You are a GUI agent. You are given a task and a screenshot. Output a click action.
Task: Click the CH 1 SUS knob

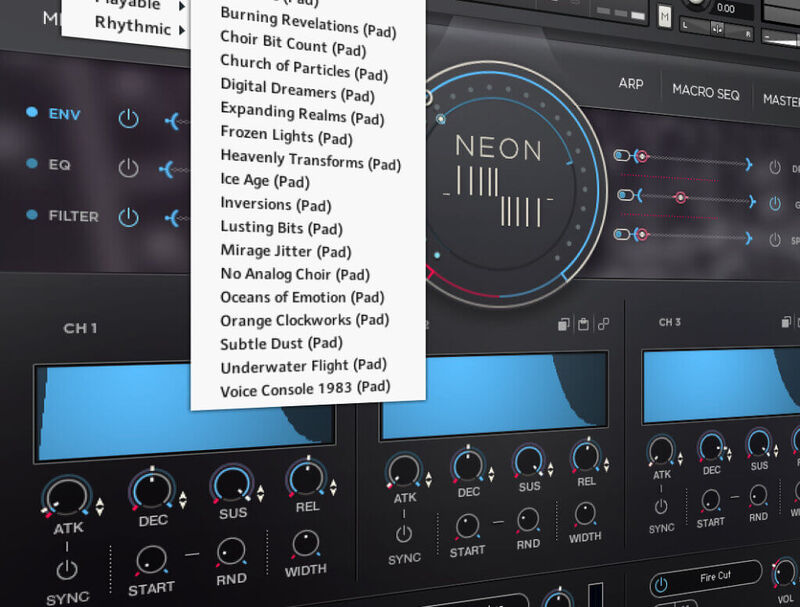(x=232, y=484)
